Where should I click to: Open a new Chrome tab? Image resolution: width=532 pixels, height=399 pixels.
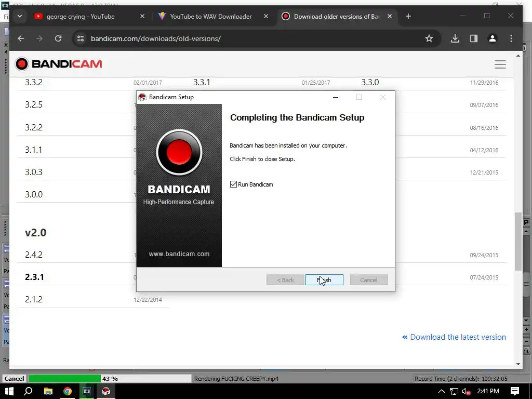tap(408, 16)
